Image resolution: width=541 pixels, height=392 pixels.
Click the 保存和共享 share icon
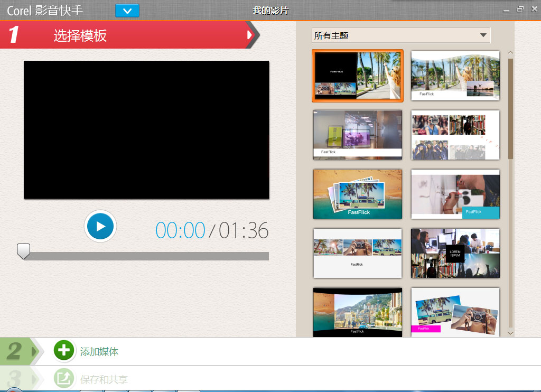[x=64, y=379]
